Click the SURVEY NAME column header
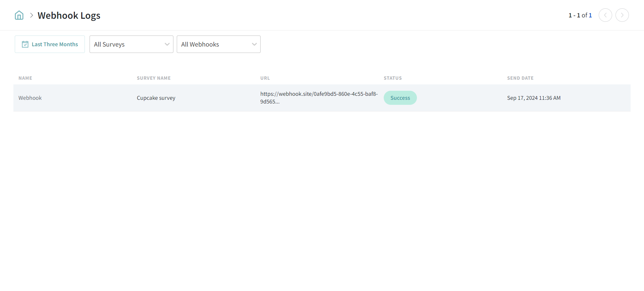Screen dimensions: 644x291 pos(154,78)
